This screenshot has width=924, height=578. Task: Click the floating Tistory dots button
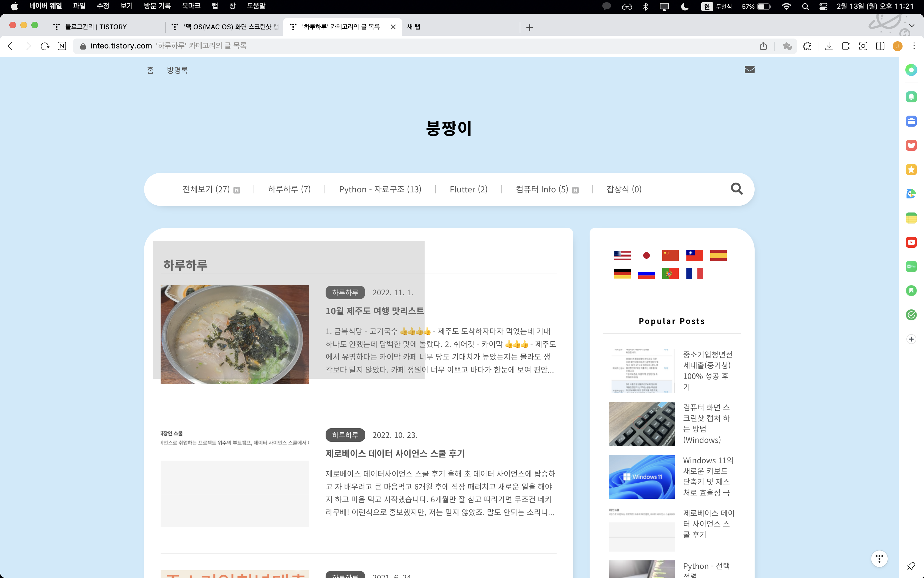(x=879, y=558)
